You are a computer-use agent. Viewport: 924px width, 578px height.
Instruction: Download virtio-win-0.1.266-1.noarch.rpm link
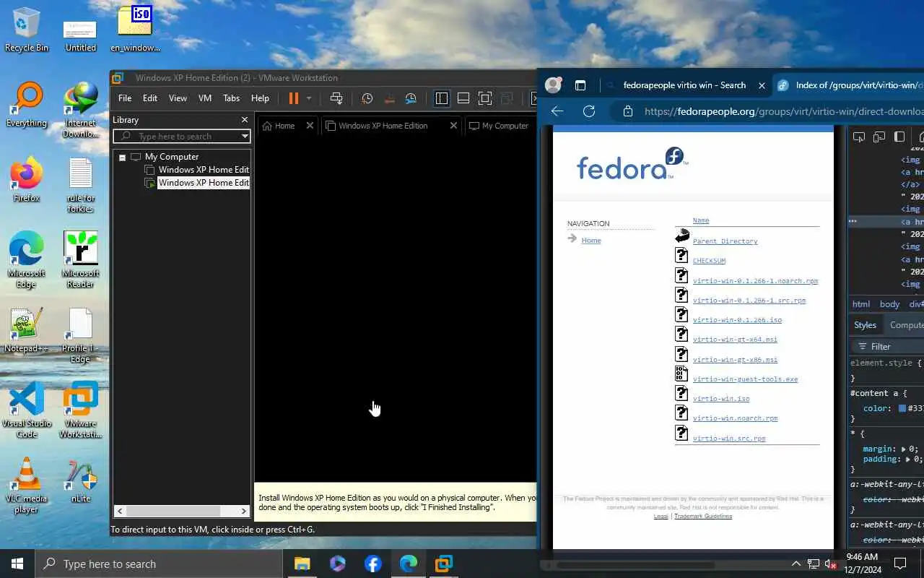755,280
